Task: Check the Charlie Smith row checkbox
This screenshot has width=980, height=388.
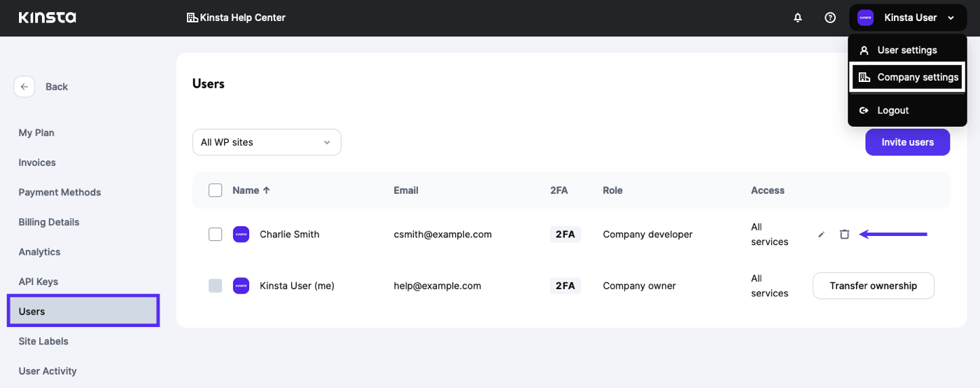Action: (x=216, y=235)
